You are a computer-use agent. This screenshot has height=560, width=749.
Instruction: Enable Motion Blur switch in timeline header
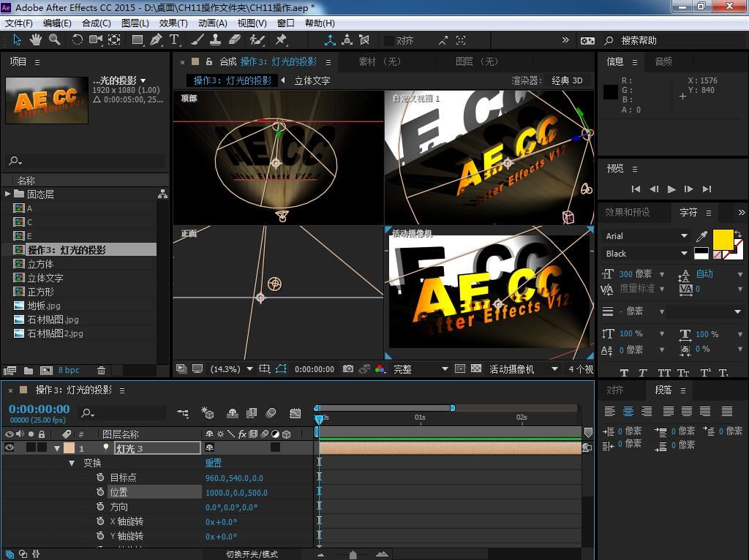271,413
